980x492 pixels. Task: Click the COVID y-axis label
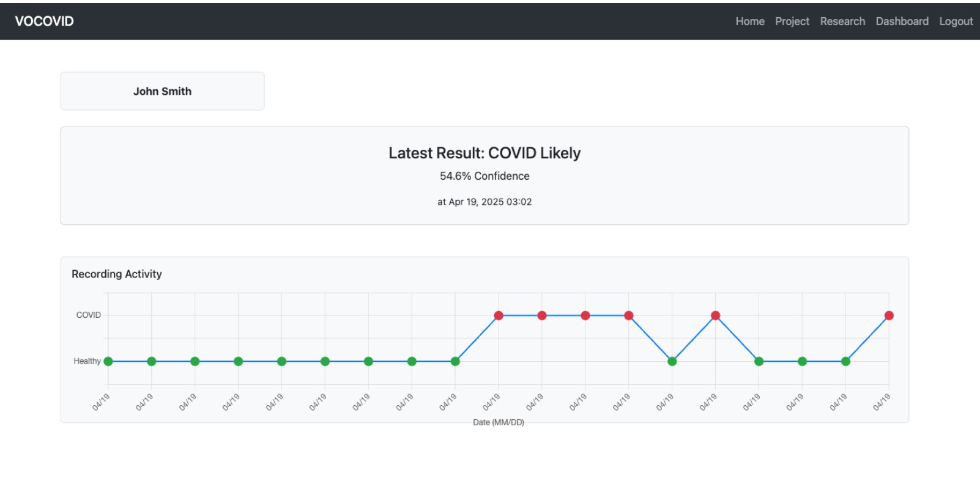(x=88, y=315)
